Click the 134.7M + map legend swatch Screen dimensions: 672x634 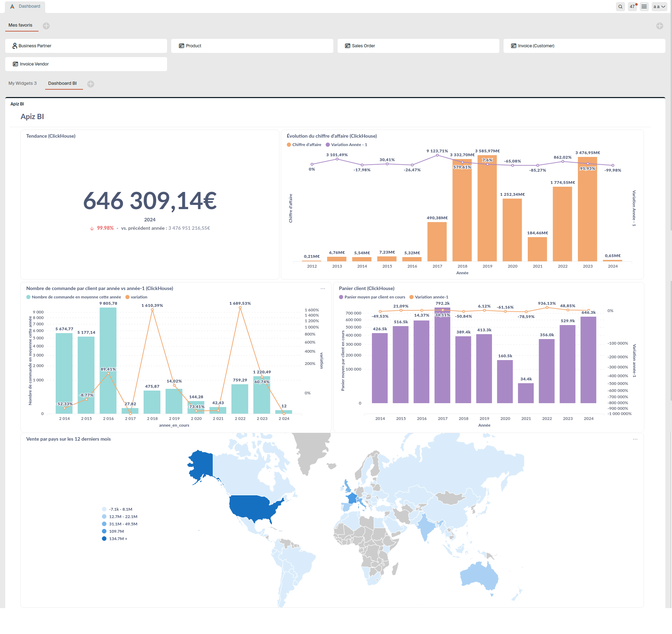tap(104, 539)
